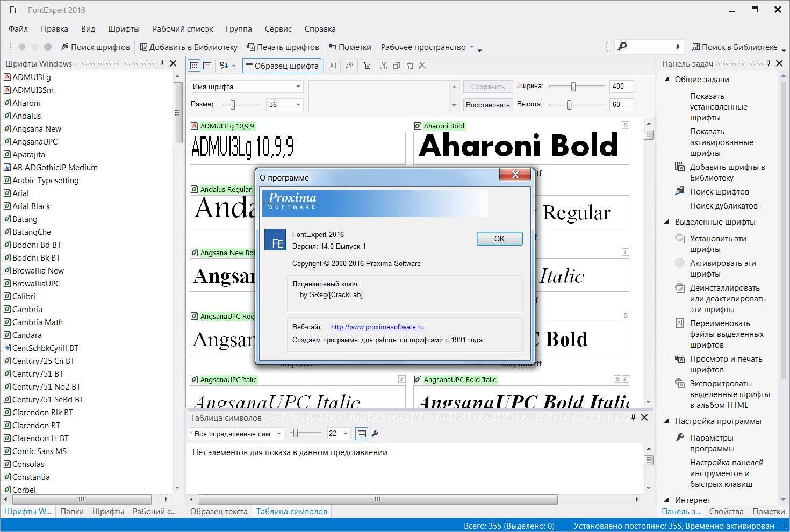Click Italic indicator on AngsanaUPC Italic sample
The image size is (790, 532).
click(x=401, y=379)
